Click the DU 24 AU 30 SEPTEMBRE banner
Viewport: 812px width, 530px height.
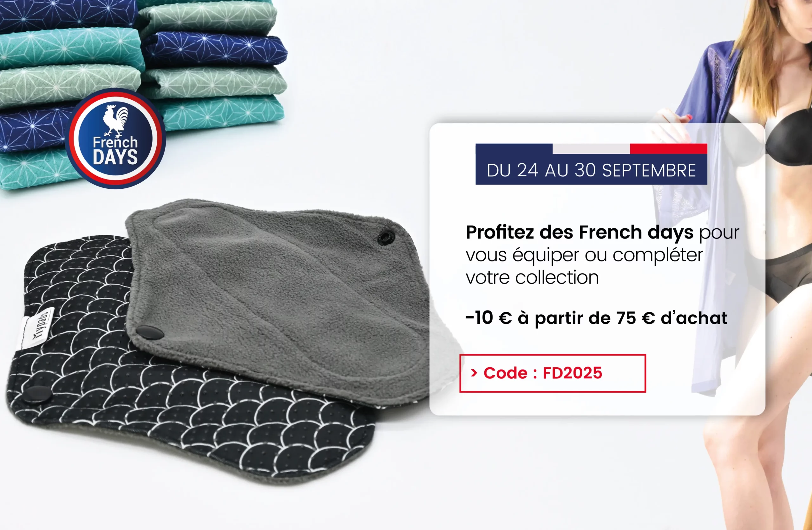(x=591, y=164)
